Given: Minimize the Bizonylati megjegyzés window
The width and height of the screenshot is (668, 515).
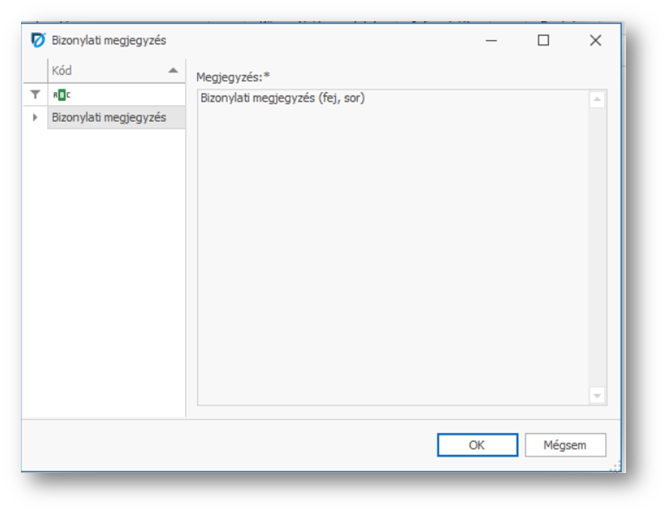Looking at the screenshot, I should pyautogui.click(x=492, y=41).
